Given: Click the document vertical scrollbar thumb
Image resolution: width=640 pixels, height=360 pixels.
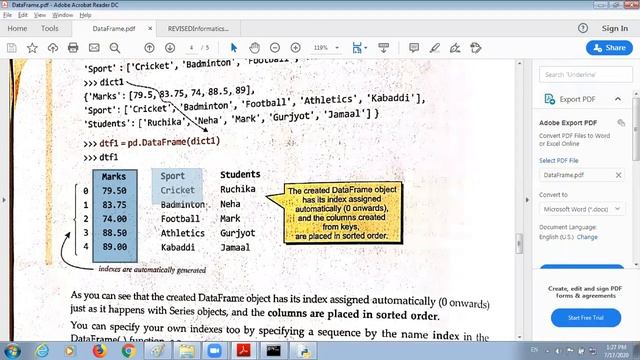Looking at the screenshot, I should 519,244.
